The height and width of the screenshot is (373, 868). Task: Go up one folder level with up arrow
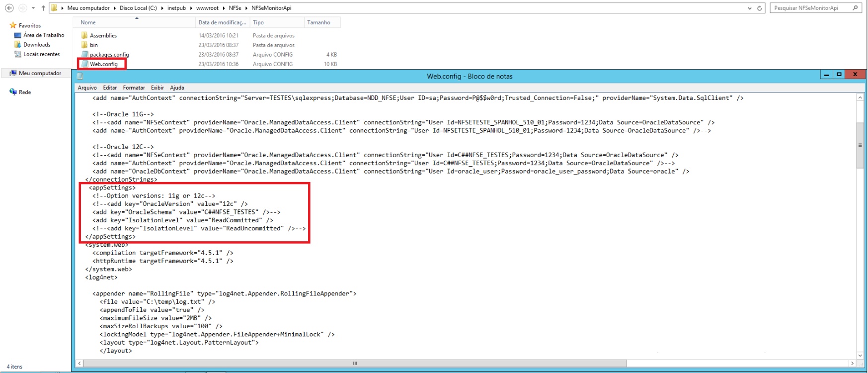coord(43,8)
